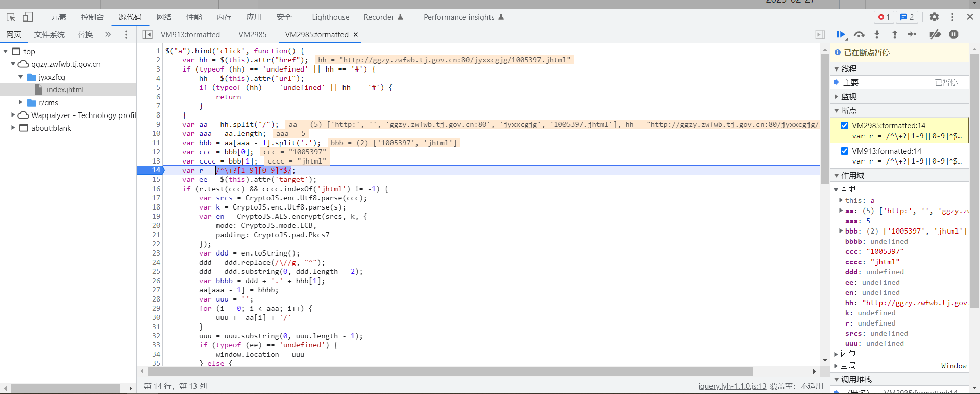The image size is (980, 394).
Task: Uncheck the VM913:formatted:14 breakpoint
Action: point(844,151)
